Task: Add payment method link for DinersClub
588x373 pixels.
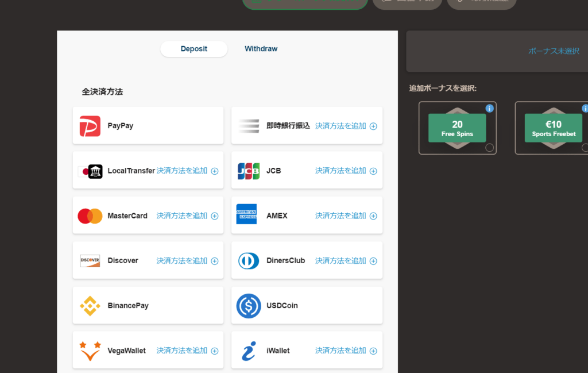Action: [341, 261]
